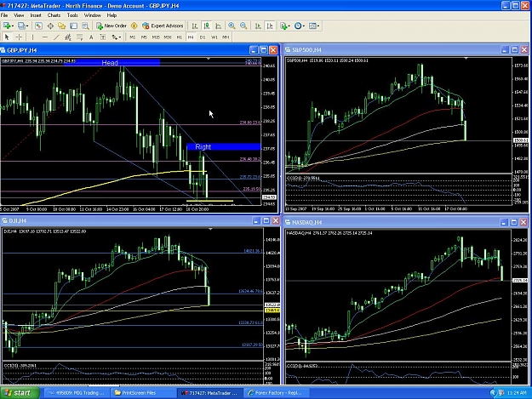Screen dimensions: 532x399
Task: Select the trendline drawing tool
Action: (56, 37)
